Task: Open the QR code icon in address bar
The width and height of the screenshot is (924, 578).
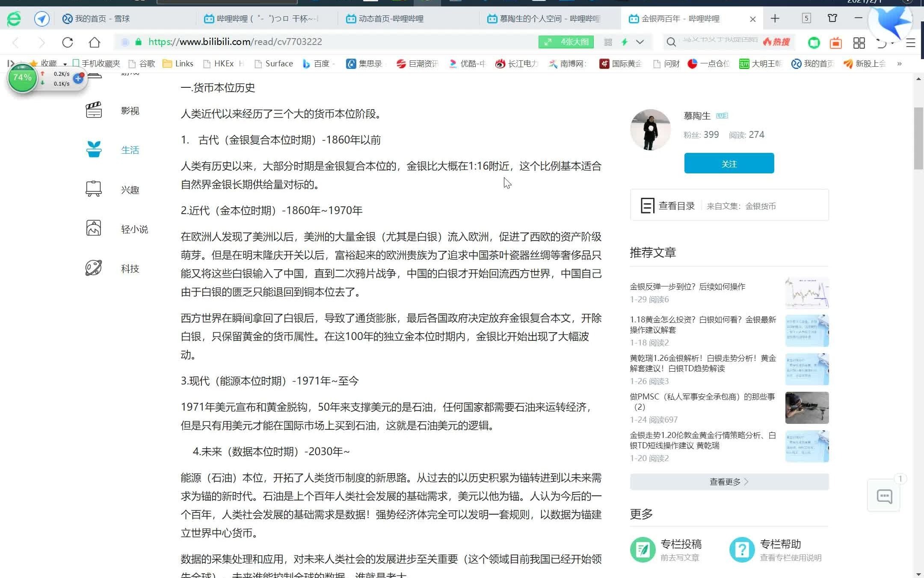Action: [x=608, y=42]
